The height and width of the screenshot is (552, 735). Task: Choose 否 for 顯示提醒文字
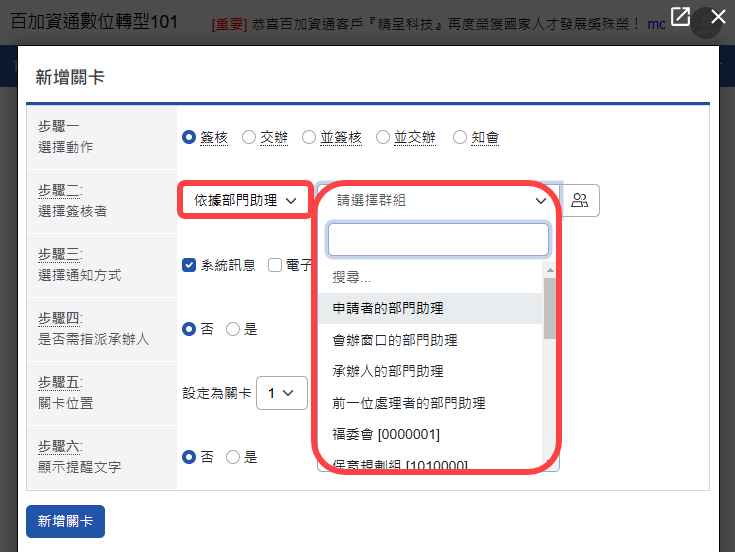189,457
